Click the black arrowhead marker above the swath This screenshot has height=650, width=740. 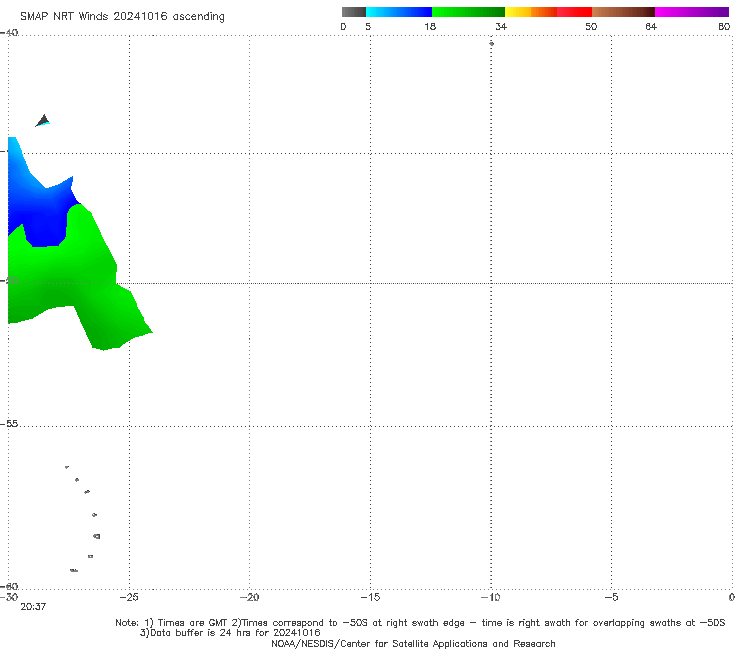[42, 120]
